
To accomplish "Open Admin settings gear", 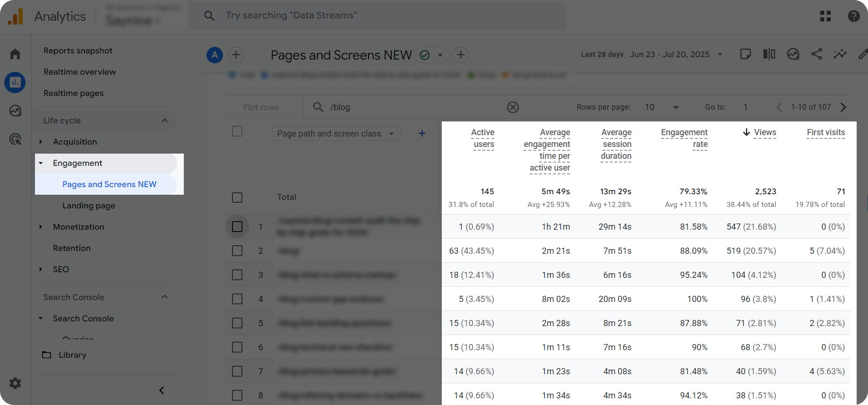I will (15, 383).
